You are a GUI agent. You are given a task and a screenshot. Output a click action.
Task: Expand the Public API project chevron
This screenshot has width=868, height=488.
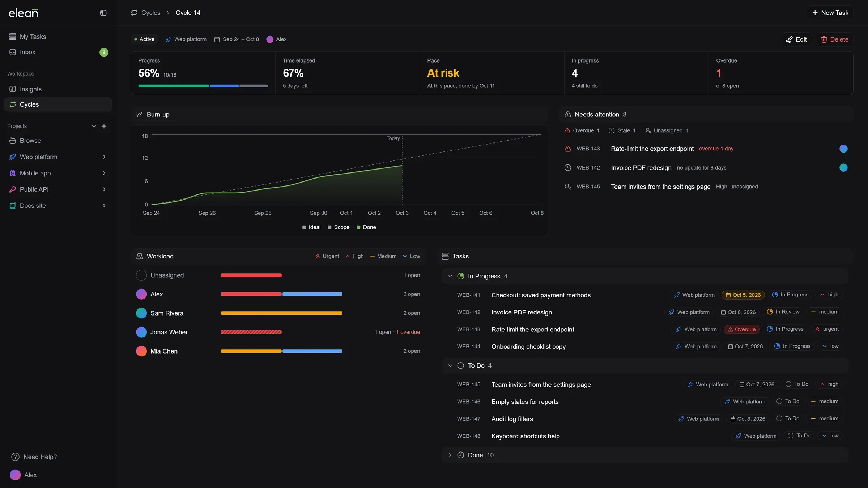[104, 189]
